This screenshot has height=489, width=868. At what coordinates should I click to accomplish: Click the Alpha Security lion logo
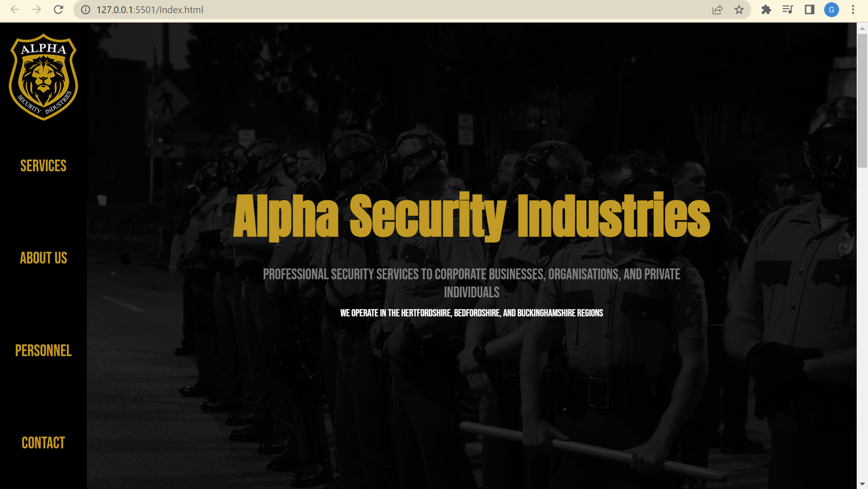click(x=43, y=77)
